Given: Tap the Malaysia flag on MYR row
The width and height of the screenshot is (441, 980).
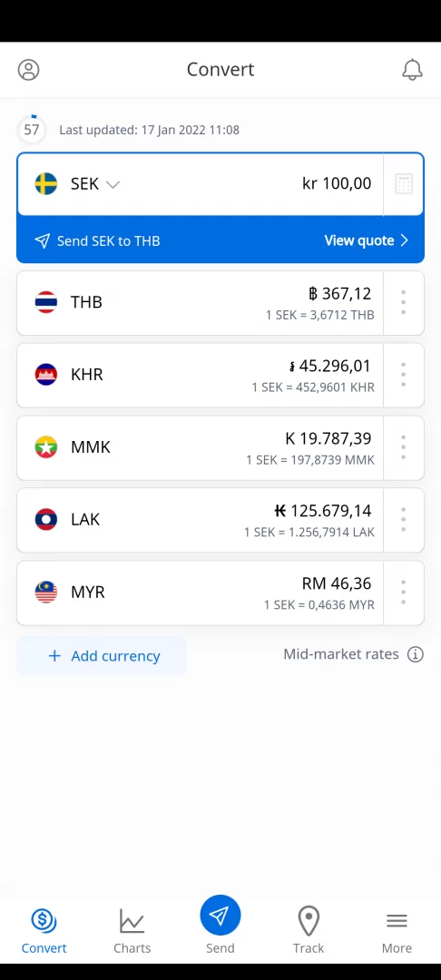Looking at the screenshot, I should [x=46, y=592].
